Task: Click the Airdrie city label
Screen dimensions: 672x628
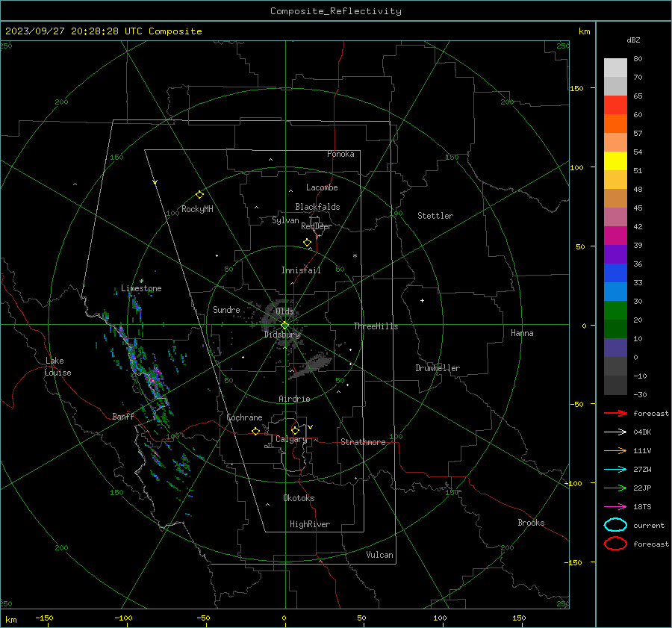Action: 294,399
